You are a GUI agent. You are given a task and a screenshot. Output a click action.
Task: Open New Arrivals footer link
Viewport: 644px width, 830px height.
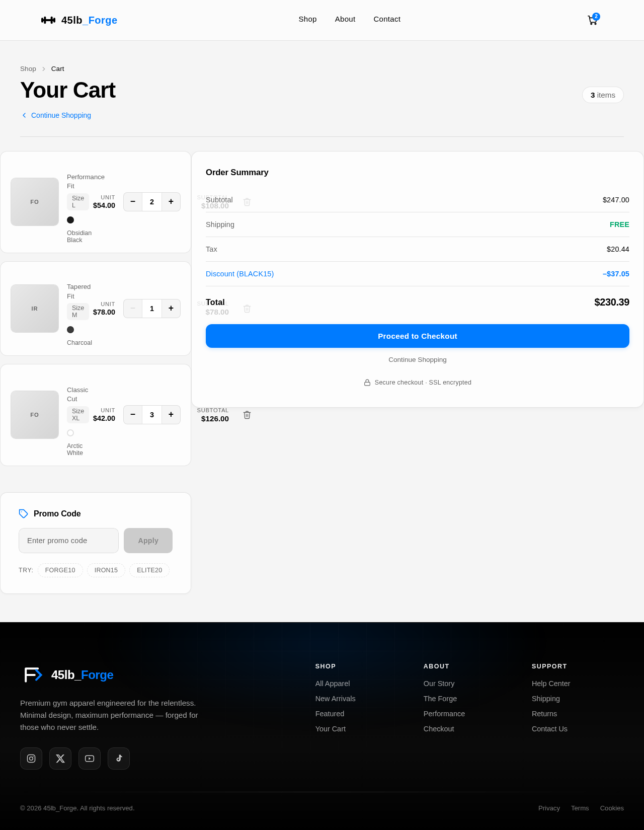336,699
